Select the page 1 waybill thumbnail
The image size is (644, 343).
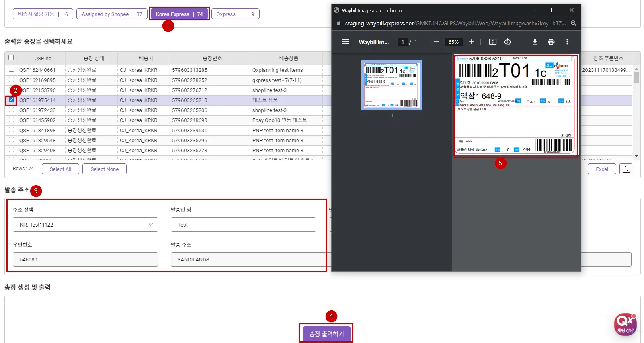coord(392,85)
